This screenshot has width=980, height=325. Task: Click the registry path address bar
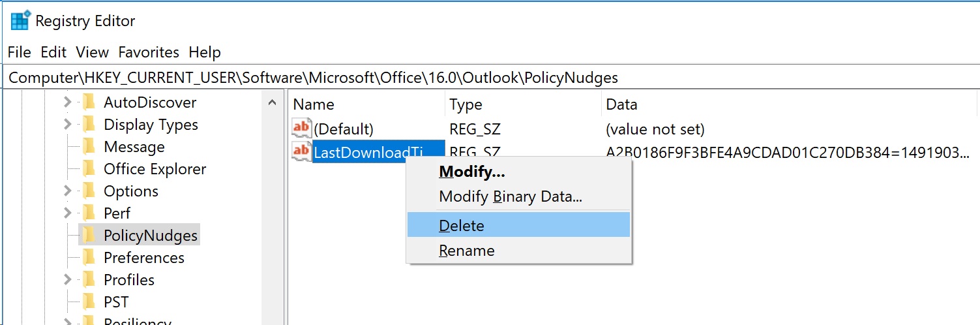coord(490,78)
